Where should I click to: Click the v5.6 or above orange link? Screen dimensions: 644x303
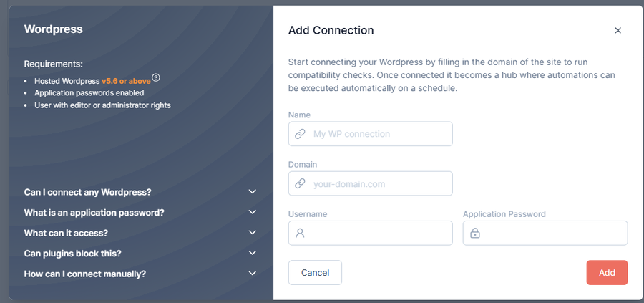tap(126, 81)
